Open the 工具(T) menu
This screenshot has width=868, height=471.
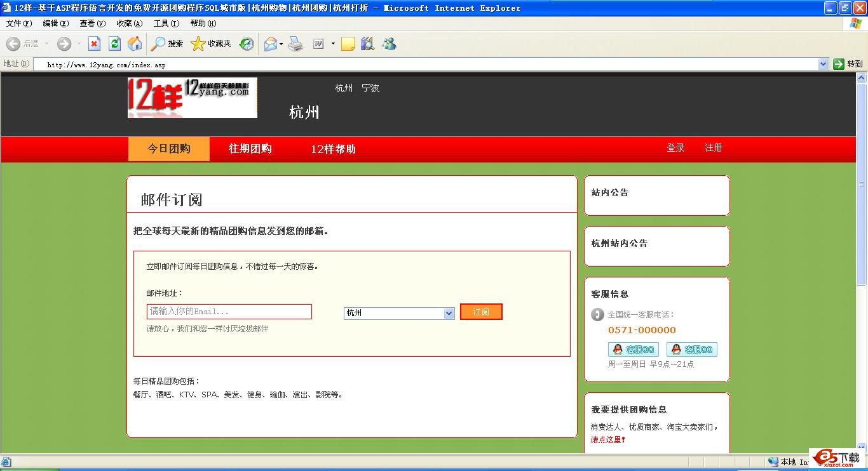(x=166, y=23)
